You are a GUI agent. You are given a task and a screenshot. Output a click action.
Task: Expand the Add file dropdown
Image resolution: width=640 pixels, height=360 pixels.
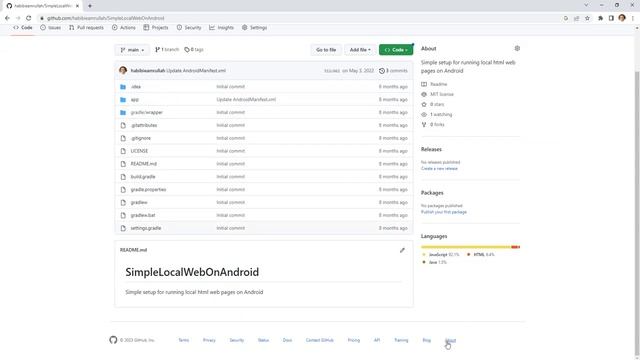[360, 50]
